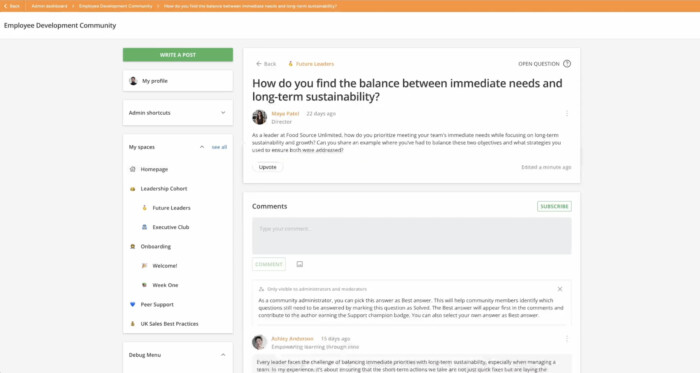Click the Peer Support heart icon
The height and width of the screenshot is (373, 700).
(133, 304)
